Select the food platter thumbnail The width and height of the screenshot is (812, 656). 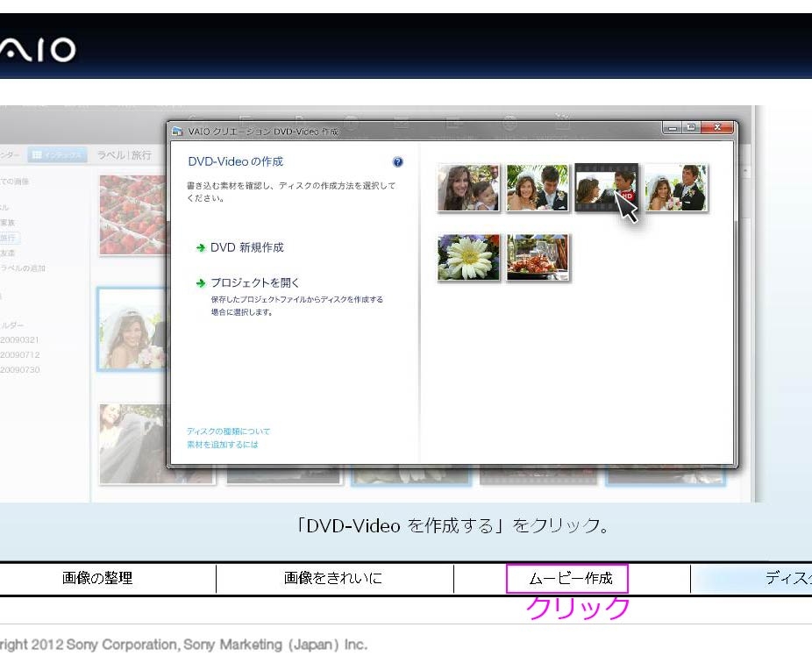pyautogui.click(x=538, y=257)
